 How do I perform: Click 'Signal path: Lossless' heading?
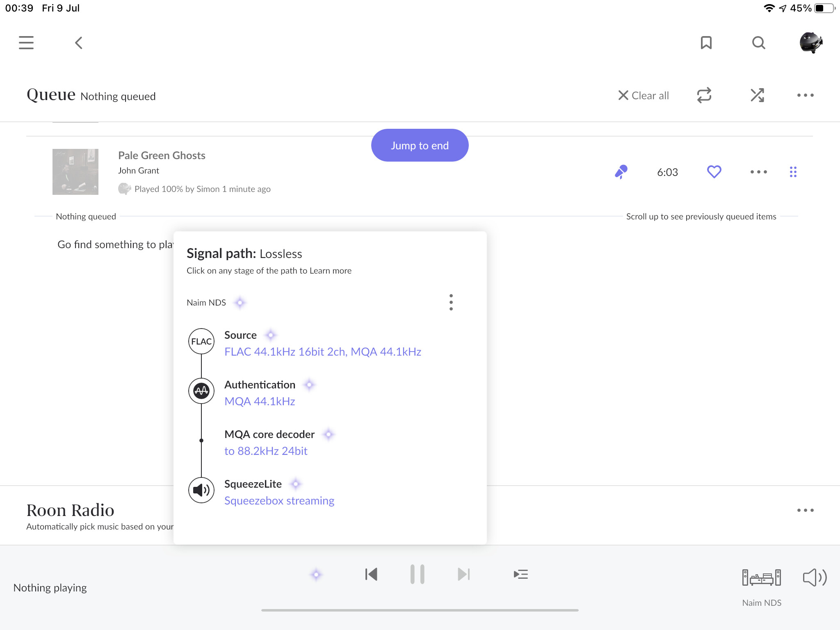click(244, 253)
